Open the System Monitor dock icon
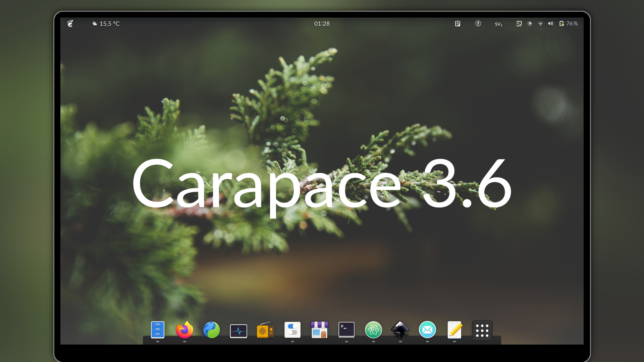The height and width of the screenshot is (362, 644). (x=238, y=331)
